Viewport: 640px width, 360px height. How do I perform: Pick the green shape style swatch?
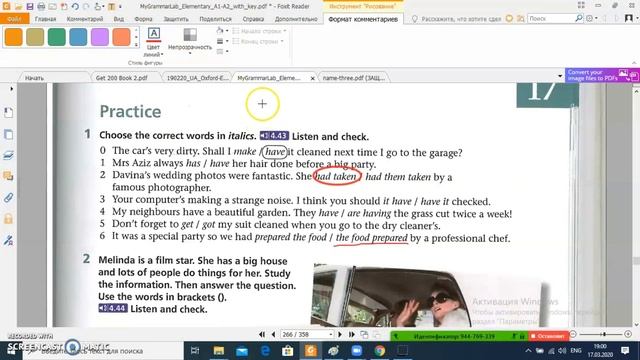pos(57,37)
